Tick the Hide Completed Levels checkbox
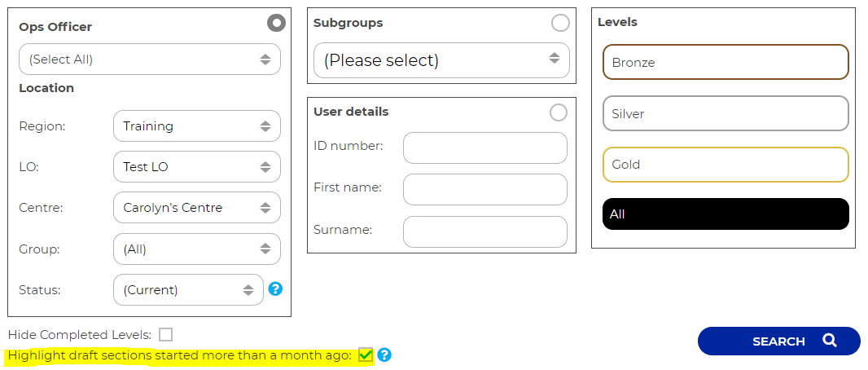This screenshot has height=370, width=868. tap(166, 334)
